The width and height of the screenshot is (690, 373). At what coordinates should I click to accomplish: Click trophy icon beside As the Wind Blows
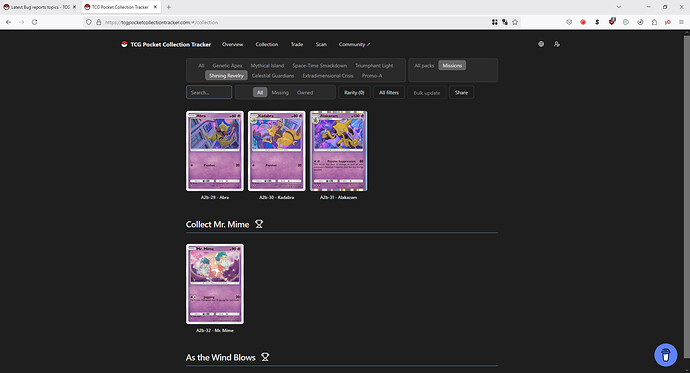(x=265, y=357)
